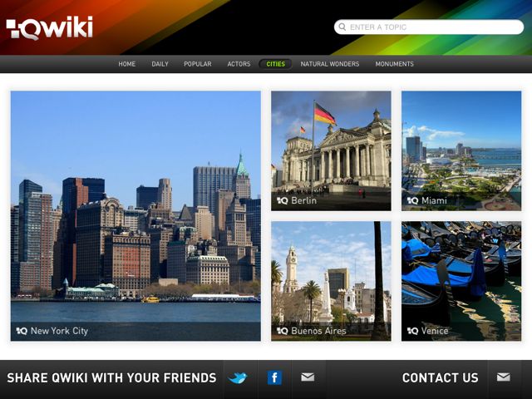This screenshot has height=399, width=532.
Task: Select the Actors tab
Action: (x=239, y=64)
